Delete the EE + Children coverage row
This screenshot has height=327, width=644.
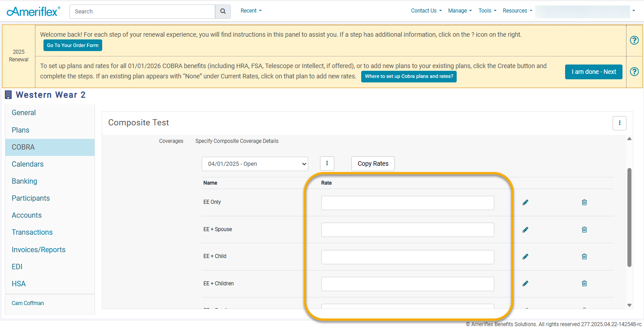pyautogui.click(x=584, y=284)
